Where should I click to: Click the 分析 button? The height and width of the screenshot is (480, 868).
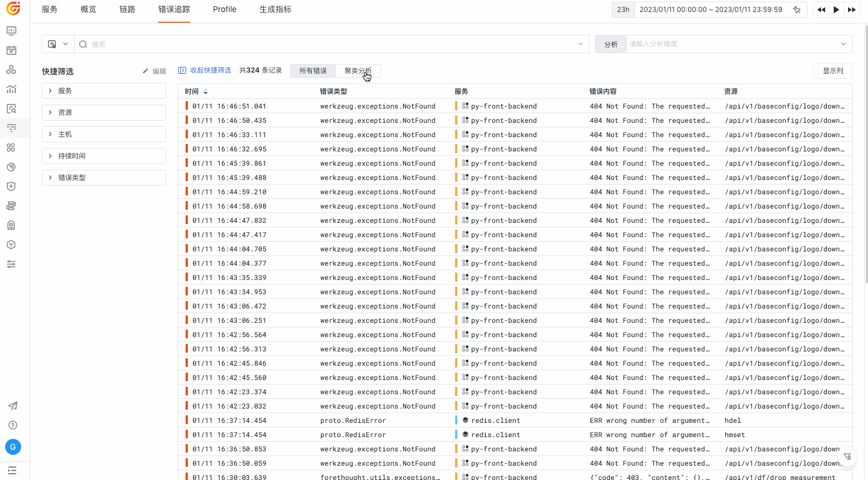coord(611,44)
